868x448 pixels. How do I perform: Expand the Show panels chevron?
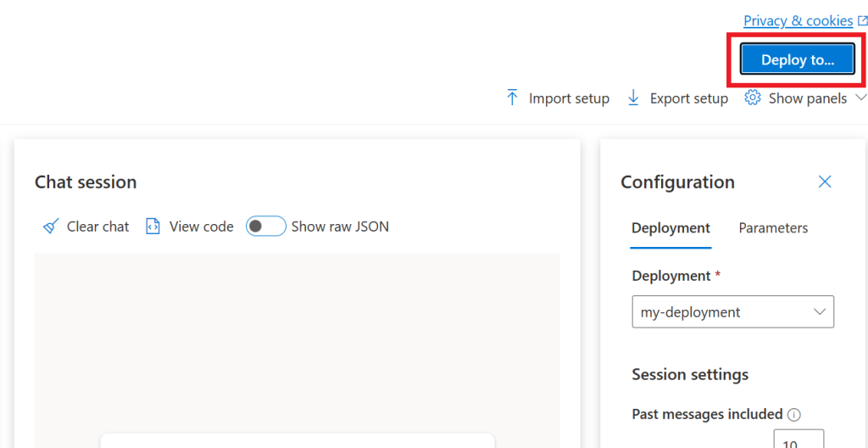[860, 98]
